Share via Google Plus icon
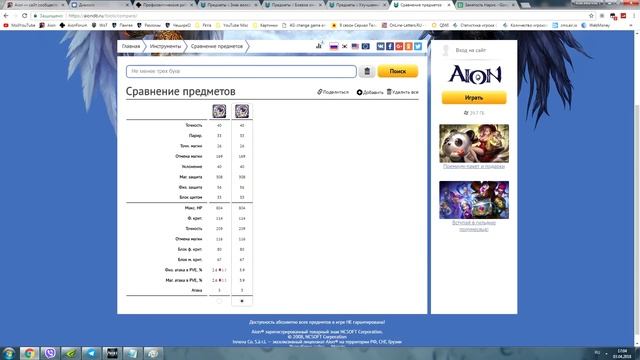The width and height of the screenshot is (640, 360). 399,47
